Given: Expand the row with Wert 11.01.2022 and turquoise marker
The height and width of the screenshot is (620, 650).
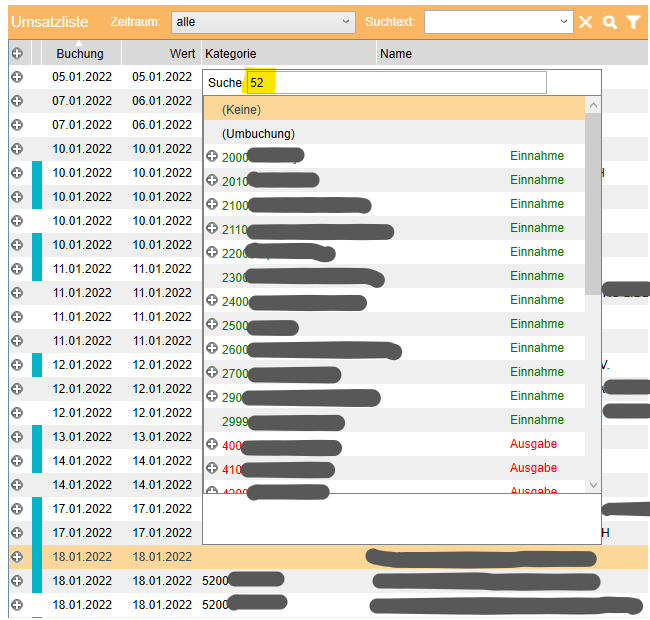Looking at the screenshot, I should (x=17, y=269).
